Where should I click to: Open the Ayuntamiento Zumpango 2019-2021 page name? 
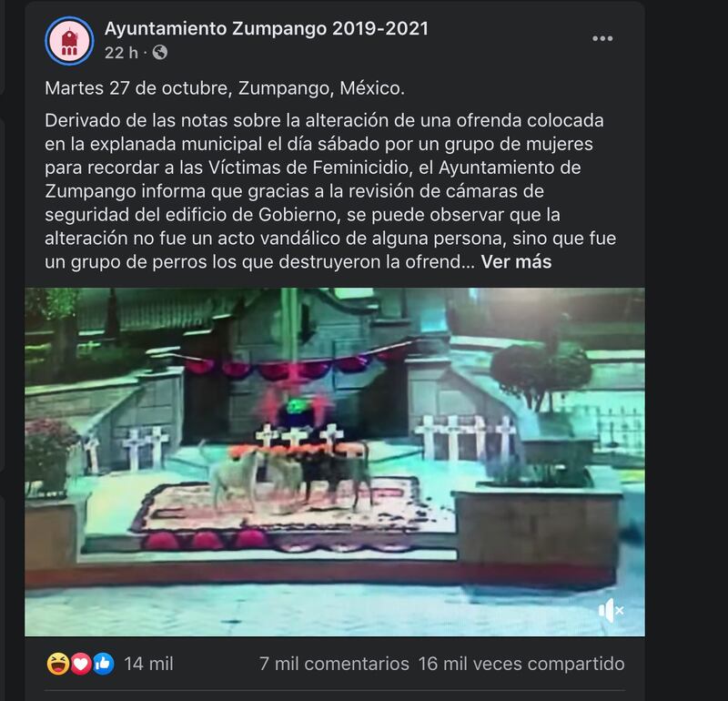click(x=266, y=29)
